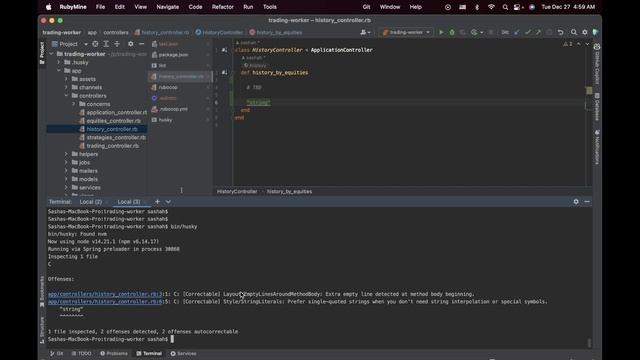Collapse all in the Project panel
This screenshot has width=640, height=360.
coord(117,44)
